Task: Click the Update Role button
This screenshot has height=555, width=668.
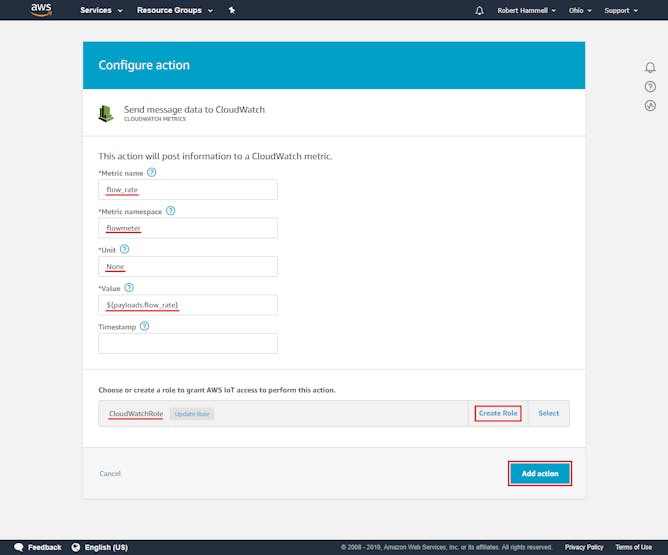Action: pos(192,414)
